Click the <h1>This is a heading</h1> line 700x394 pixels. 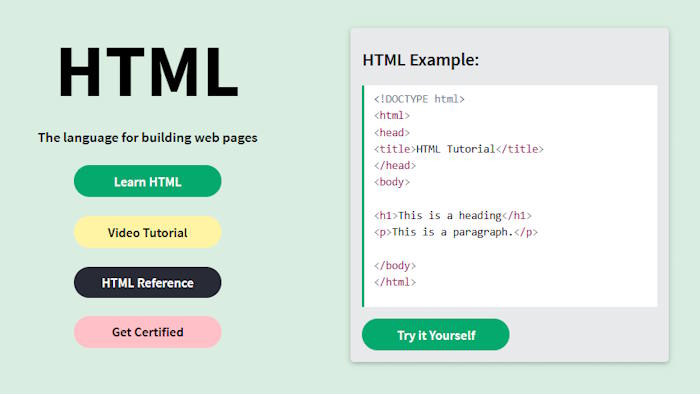pyautogui.click(x=453, y=216)
